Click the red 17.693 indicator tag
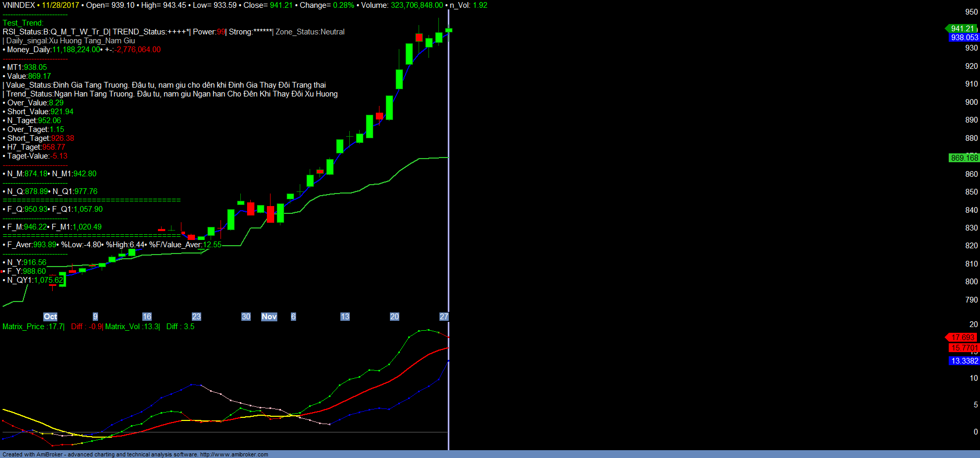This screenshot has width=980, height=458. [962, 338]
